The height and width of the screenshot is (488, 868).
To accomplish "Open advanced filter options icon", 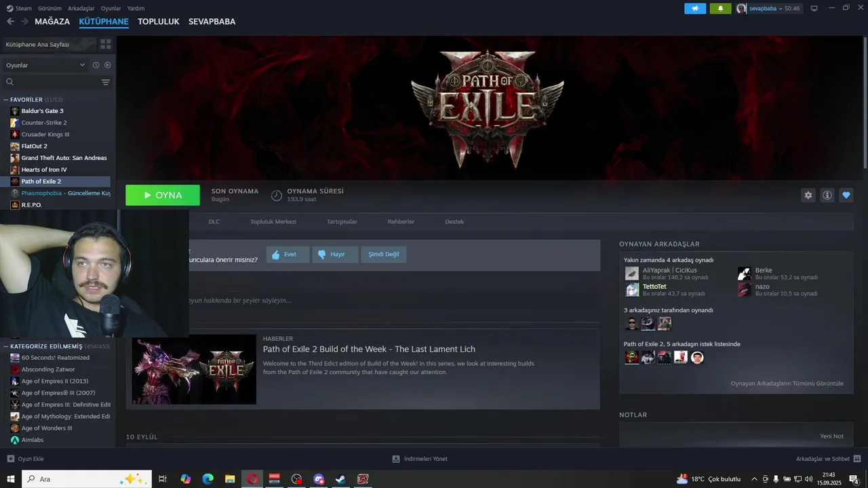I will tap(106, 82).
